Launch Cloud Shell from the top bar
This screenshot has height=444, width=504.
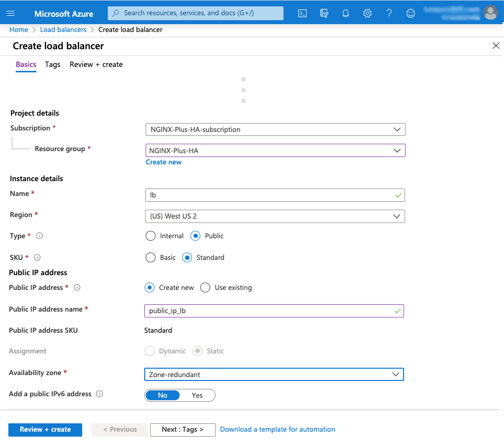pyautogui.click(x=303, y=13)
